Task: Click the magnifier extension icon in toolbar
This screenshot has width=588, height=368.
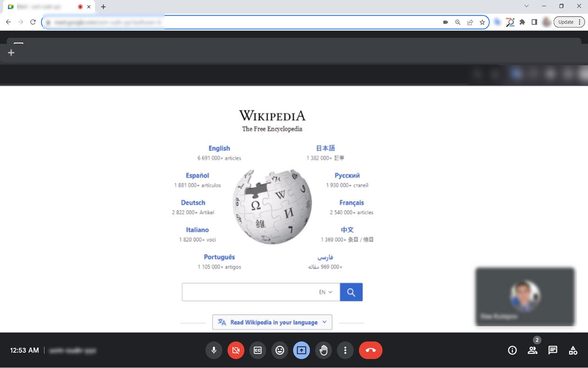Action: click(510, 22)
